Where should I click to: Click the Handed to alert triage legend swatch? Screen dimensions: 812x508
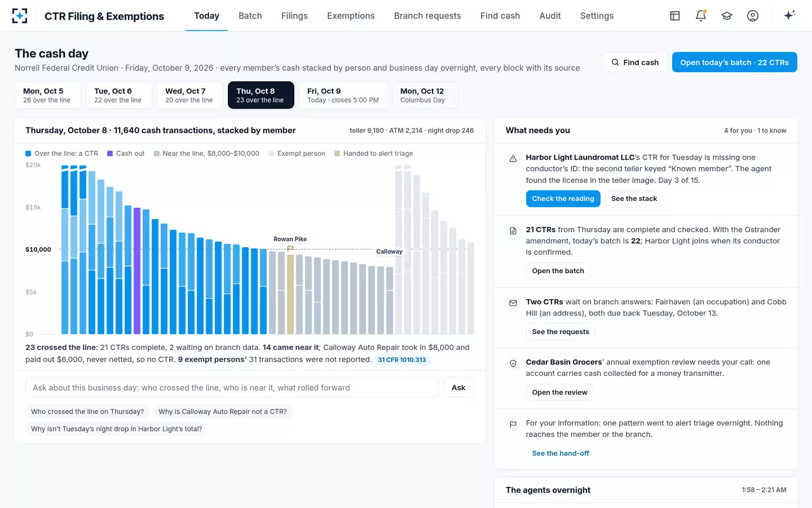point(337,154)
